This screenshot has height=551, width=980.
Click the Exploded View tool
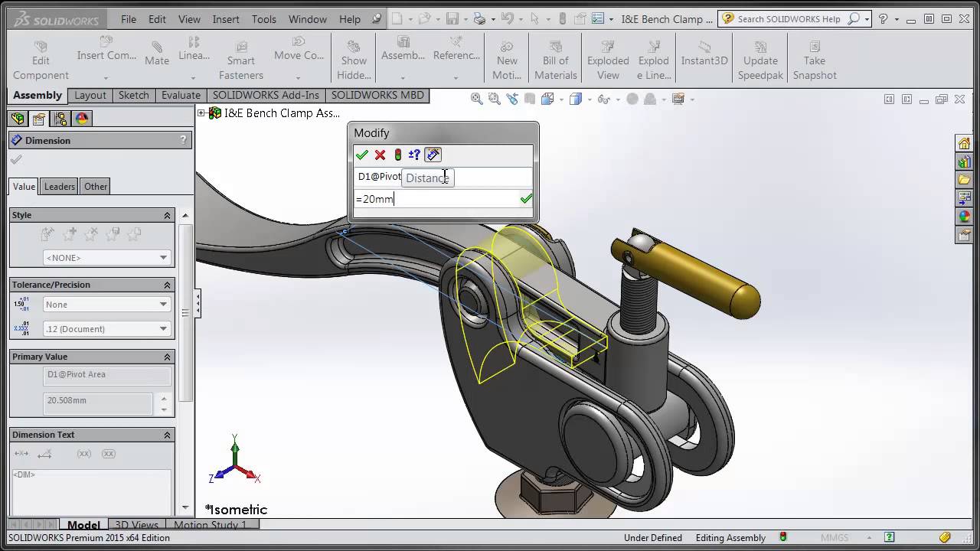608,60
